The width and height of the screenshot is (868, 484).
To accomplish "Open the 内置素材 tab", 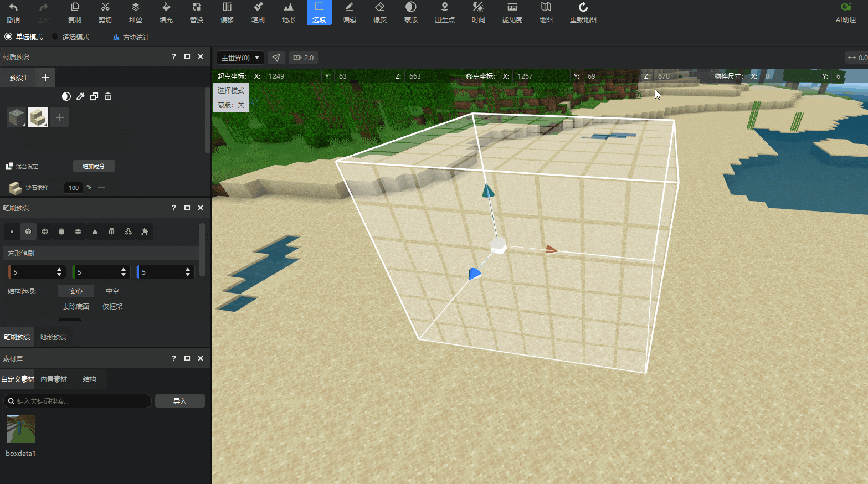I will pyautogui.click(x=54, y=379).
